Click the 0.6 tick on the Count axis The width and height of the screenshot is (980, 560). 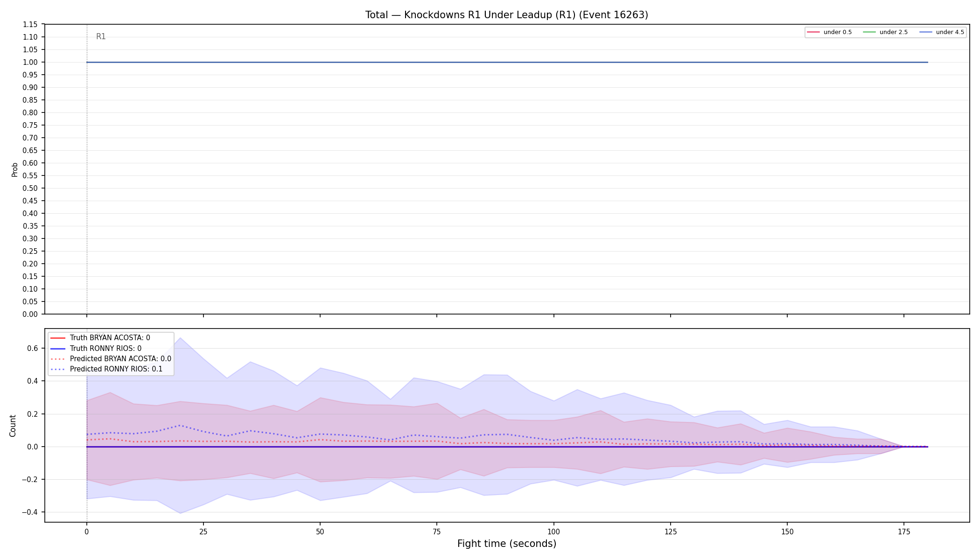point(32,348)
